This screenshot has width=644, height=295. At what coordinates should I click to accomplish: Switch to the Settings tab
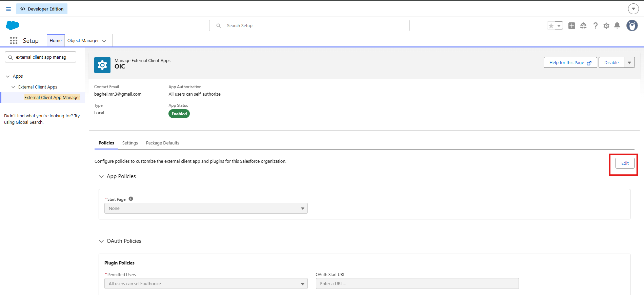[130, 143]
